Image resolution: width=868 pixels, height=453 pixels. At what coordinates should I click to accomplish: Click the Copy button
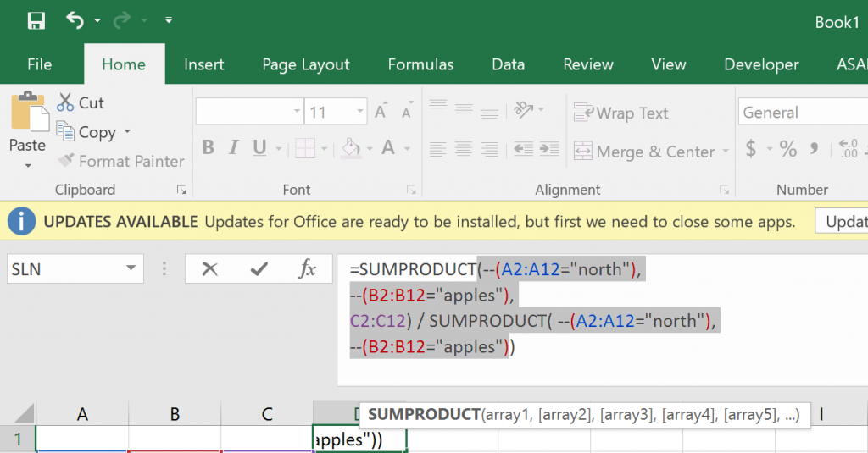pyautogui.click(x=86, y=132)
